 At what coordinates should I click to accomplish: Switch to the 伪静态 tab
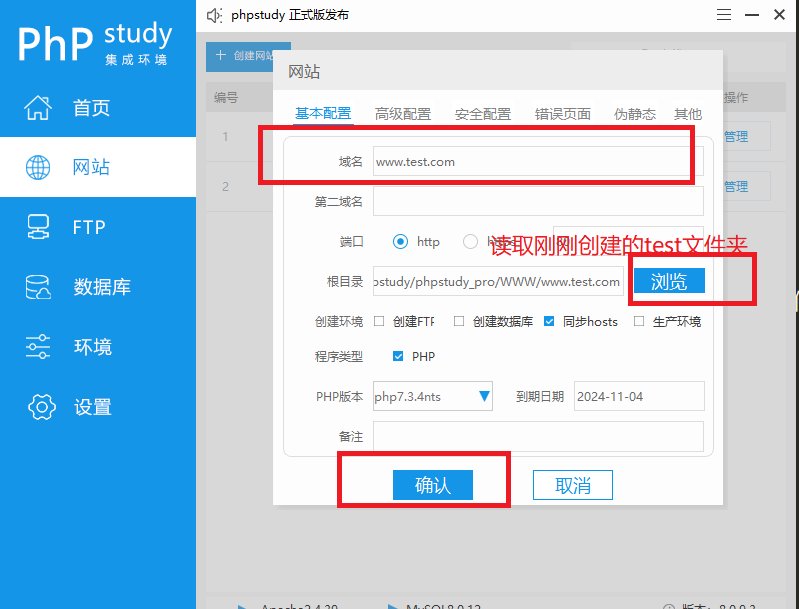635,114
